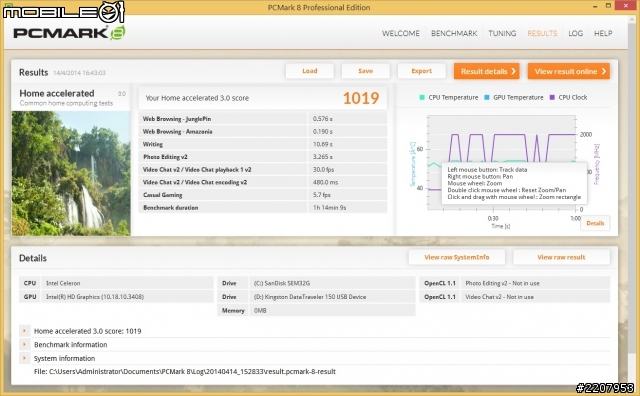Image resolution: width=640 pixels, height=396 pixels.
Task: Click the CPU clock chart plot
Action: coord(502,162)
